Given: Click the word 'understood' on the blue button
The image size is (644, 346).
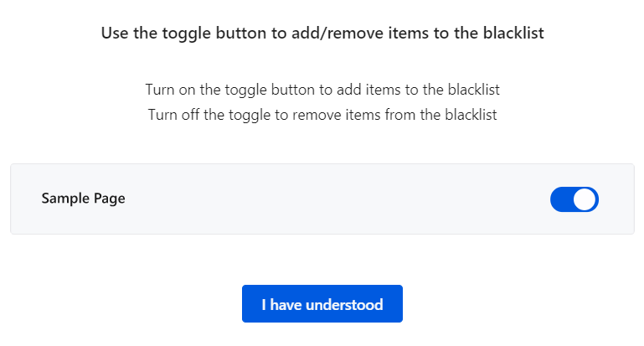Looking at the screenshot, I should click(345, 304).
